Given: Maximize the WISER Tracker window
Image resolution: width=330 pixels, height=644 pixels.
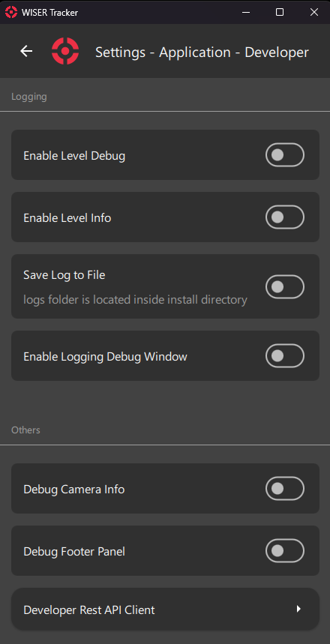Looking at the screenshot, I should point(280,12).
